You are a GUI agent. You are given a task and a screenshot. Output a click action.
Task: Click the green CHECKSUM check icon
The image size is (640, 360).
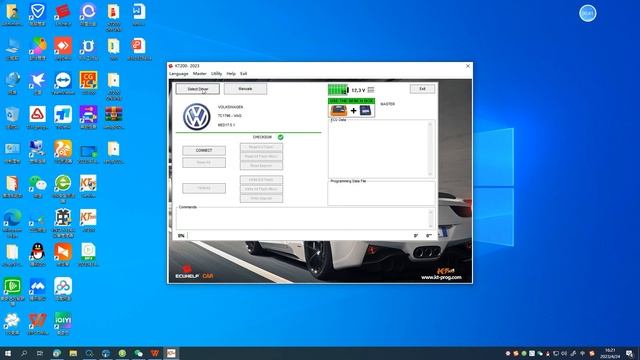280,137
